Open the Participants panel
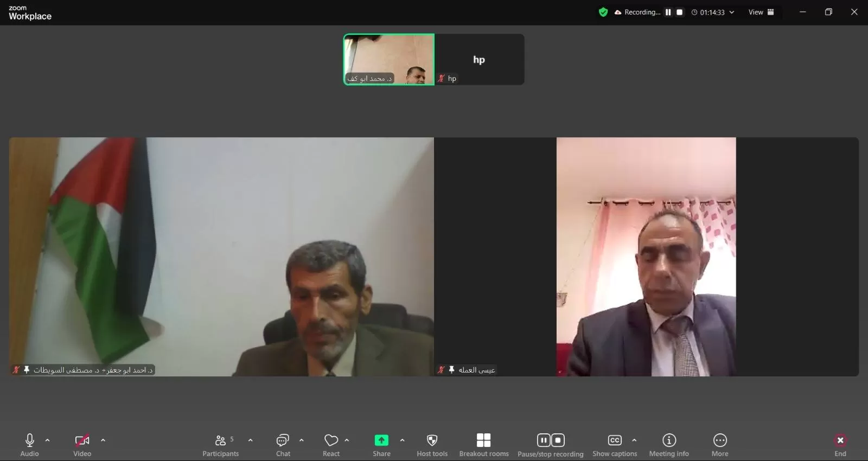This screenshot has height=461, width=868. tap(220, 445)
